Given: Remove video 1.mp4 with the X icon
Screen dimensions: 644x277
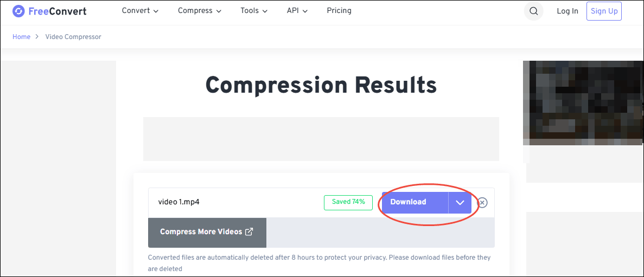Looking at the screenshot, I should [x=482, y=203].
